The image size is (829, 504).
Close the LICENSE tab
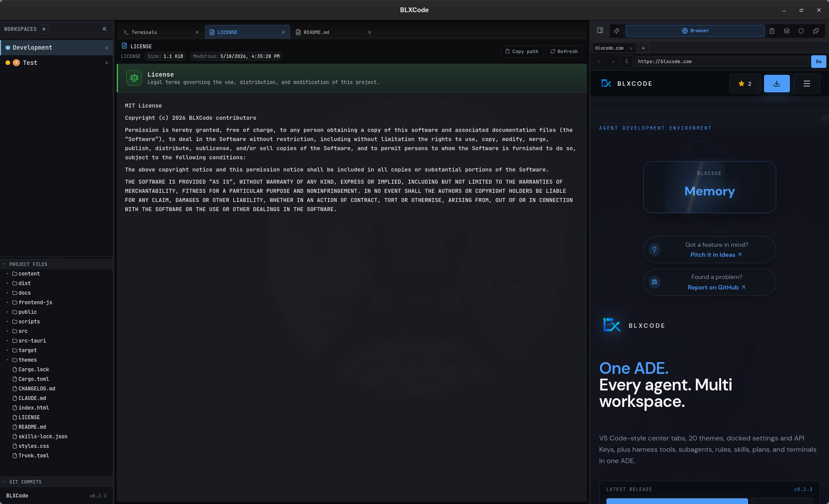283,32
